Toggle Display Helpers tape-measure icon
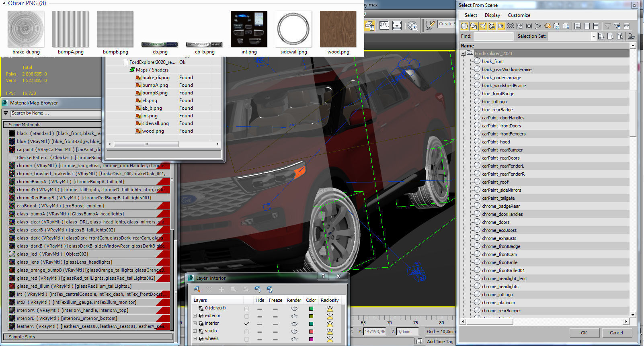 [x=501, y=26]
